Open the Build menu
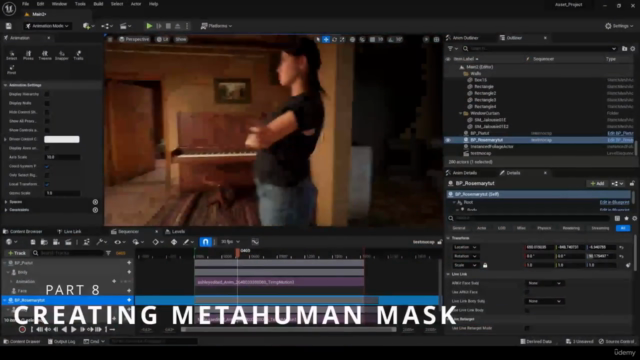 click(x=98, y=4)
